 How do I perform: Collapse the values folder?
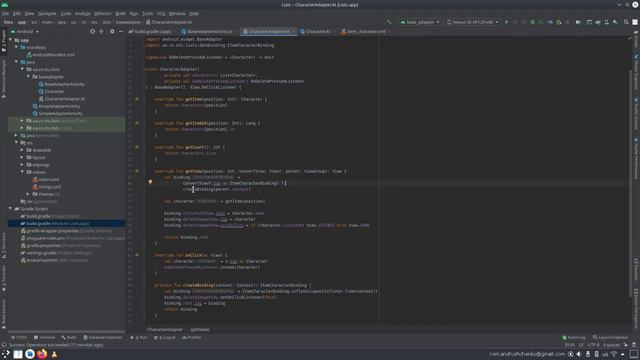pos(22,172)
